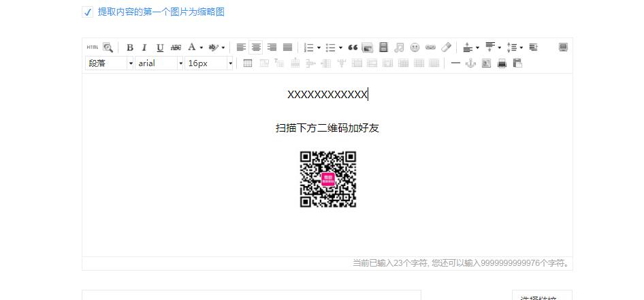Open the bullet list style dropdown

click(x=340, y=48)
